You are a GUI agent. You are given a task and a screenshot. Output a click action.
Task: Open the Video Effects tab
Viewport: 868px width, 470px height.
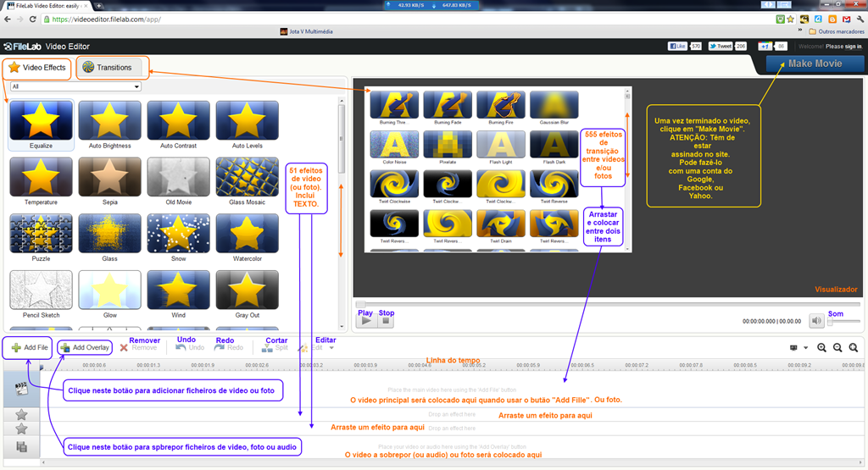[x=37, y=68]
